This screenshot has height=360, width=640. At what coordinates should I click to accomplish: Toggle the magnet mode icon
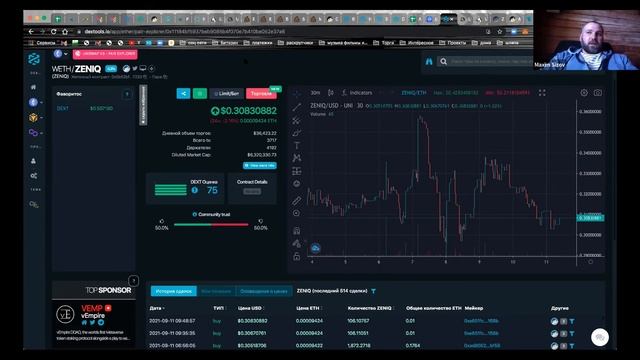click(297, 231)
